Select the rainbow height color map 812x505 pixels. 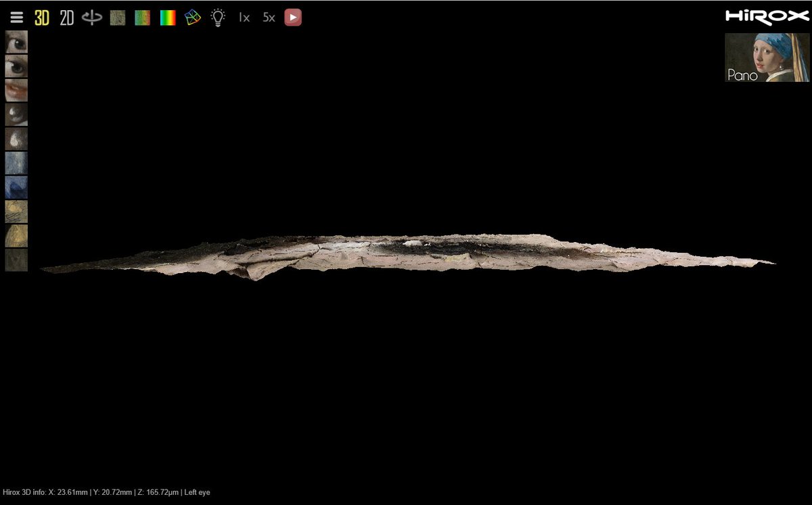(x=168, y=18)
